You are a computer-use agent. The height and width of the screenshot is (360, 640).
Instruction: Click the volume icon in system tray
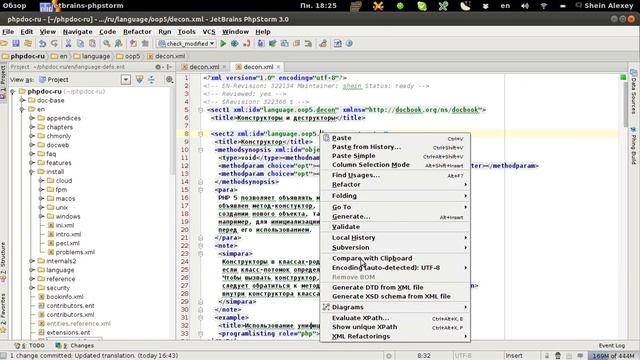525,6
